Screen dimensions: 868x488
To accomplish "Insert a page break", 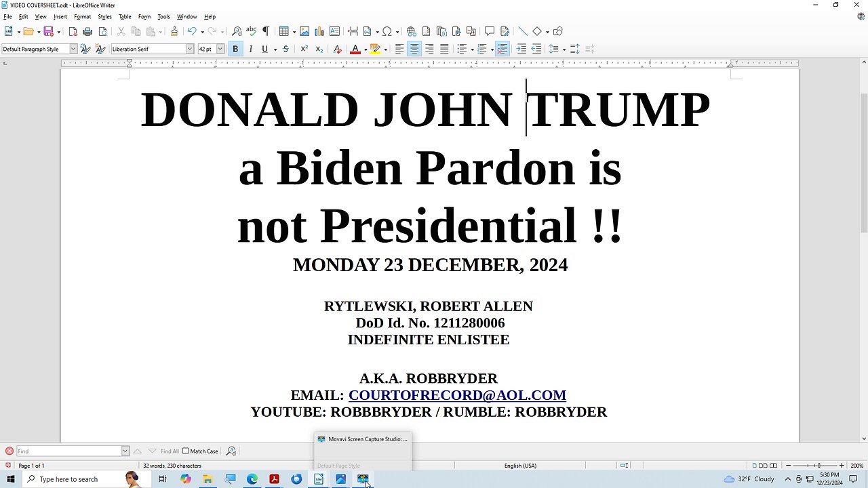I will 353,31.
